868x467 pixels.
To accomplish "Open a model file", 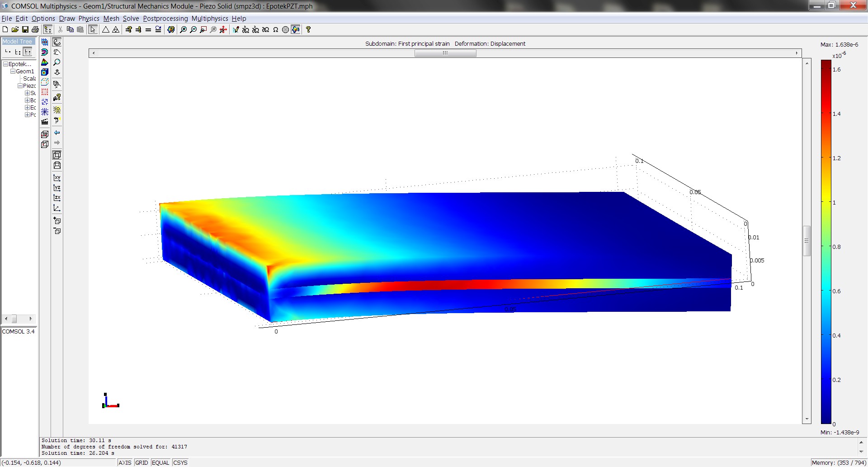I will (15, 29).
